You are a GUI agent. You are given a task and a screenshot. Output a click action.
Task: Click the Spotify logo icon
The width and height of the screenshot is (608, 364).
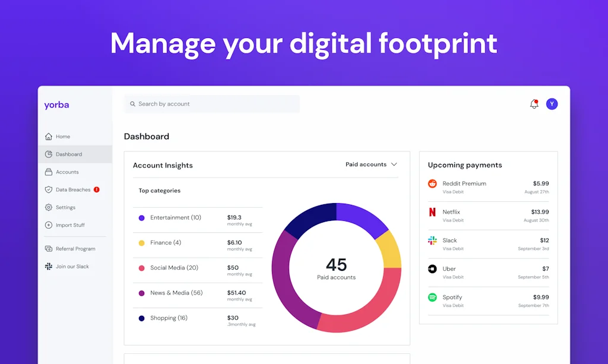(x=432, y=297)
